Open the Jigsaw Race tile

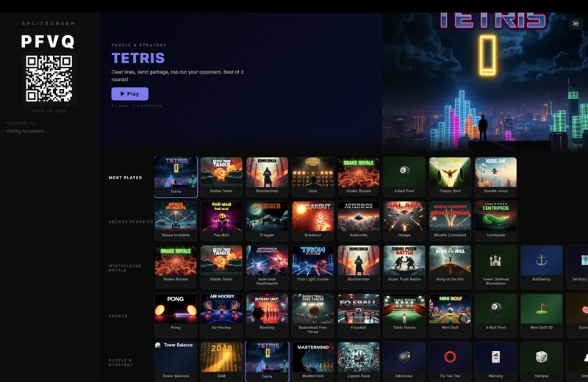point(359,361)
